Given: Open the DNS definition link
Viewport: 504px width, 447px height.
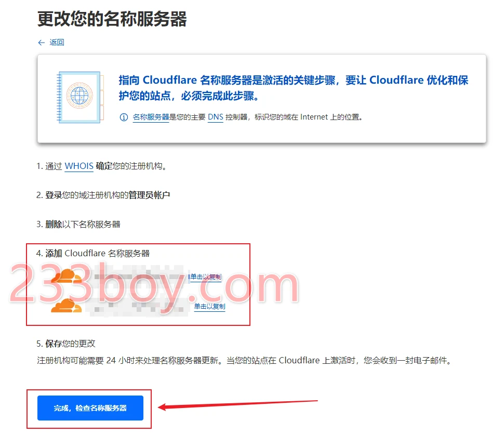Looking at the screenshot, I should (215, 117).
